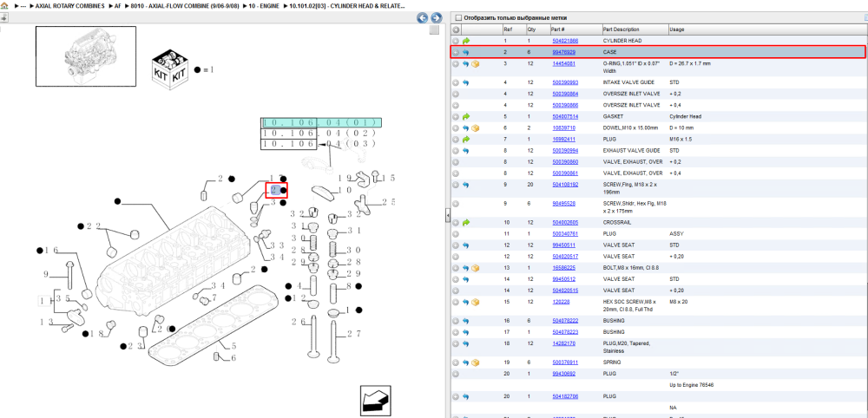Screen dimensions: 868x418
Task: Go to next illustration with forward arrow
Action: point(437,17)
